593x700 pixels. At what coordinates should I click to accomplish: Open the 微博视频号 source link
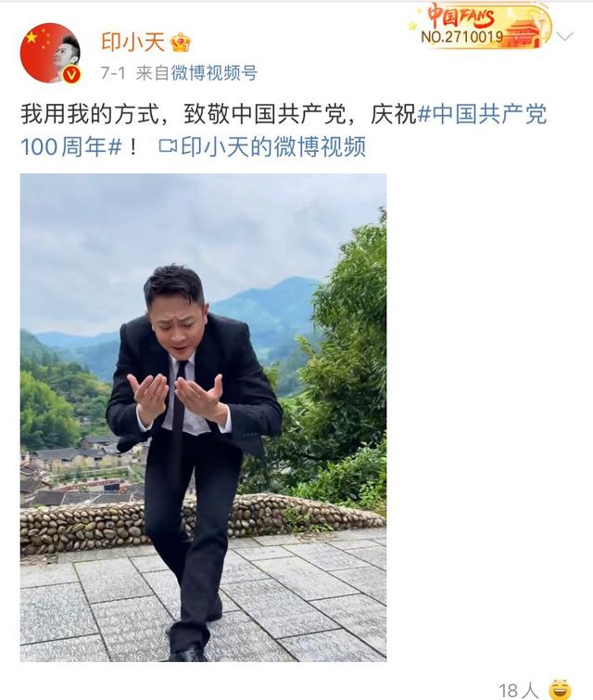click(x=214, y=72)
